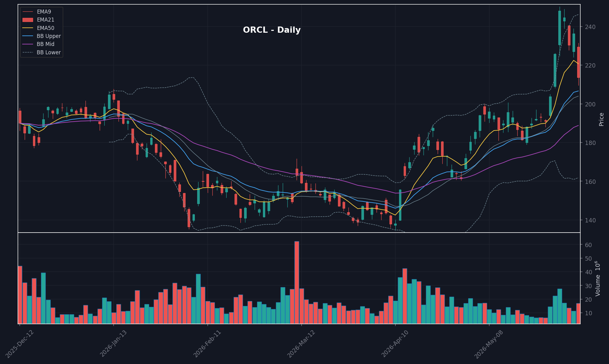This screenshot has height=364, width=609.
Task: Click the 220 price axis label
Action: 590,65
